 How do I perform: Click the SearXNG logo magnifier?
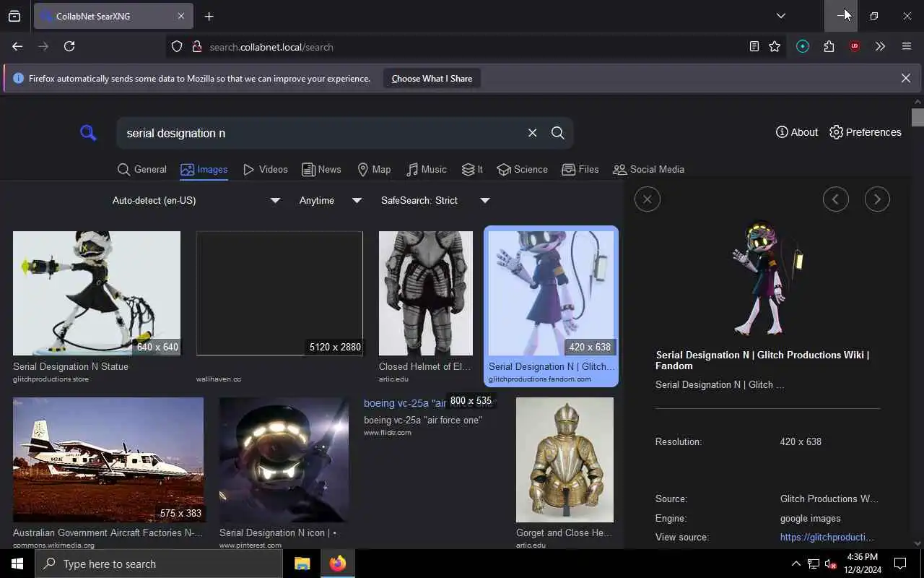pyautogui.click(x=88, y=132)
